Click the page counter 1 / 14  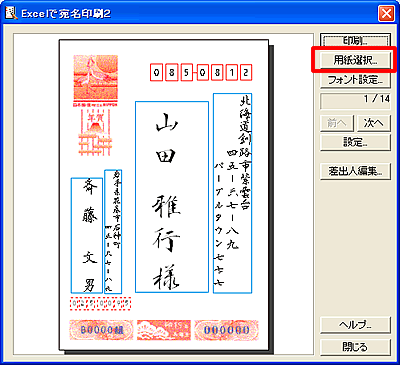coord(355,101)
